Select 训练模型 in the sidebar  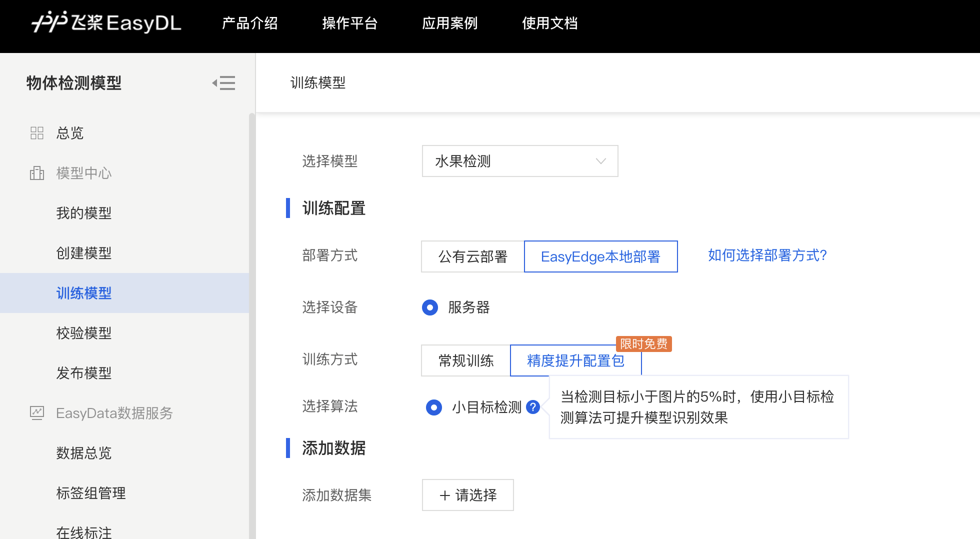click(124, 293)
